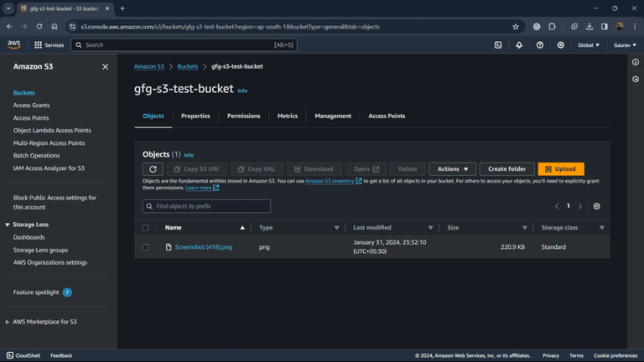Switch to the Management tab

point(333,116)
